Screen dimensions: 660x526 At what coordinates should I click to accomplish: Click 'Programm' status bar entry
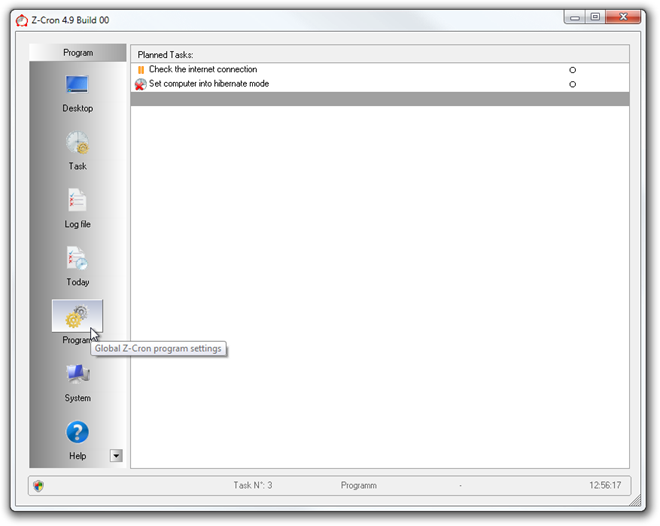click(359, 485)
